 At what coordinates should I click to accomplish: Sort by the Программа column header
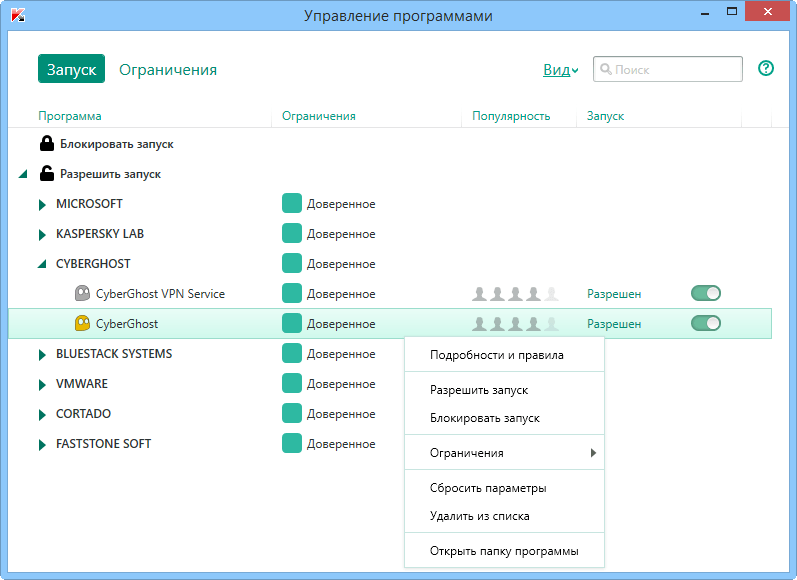(70, 116)
